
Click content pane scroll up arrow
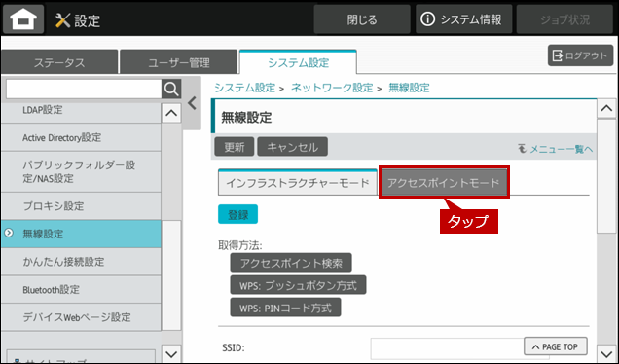click(x=606, y=109)
